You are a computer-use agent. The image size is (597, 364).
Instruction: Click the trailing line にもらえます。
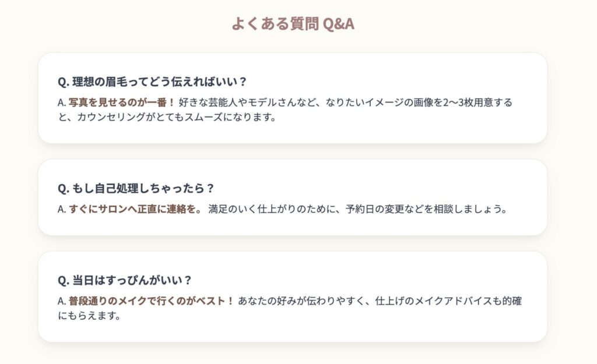click(89, 316)
